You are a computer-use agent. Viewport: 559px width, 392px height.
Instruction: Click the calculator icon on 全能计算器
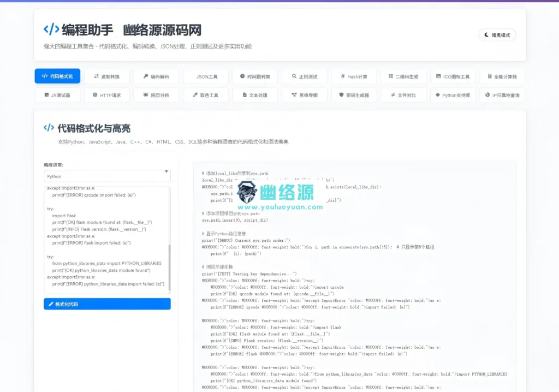pos(490,76)
